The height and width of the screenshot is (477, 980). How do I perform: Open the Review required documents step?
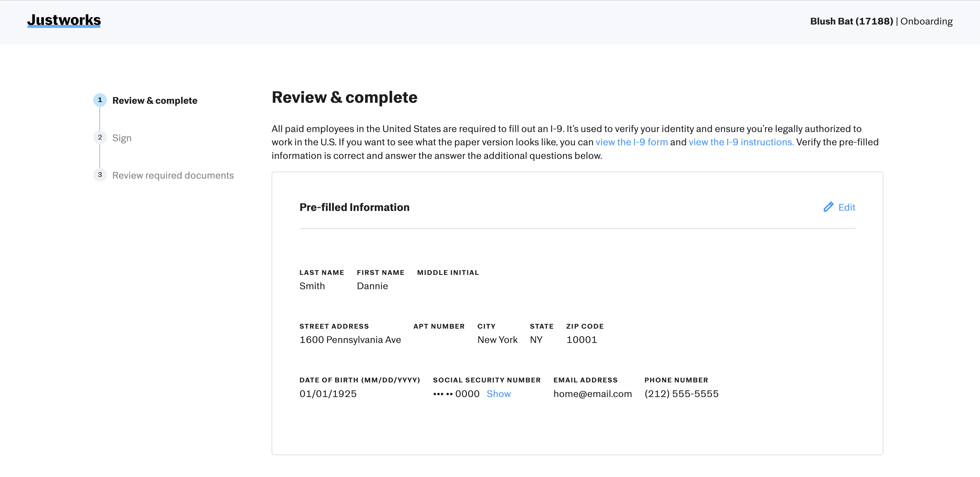pos(173,175)
